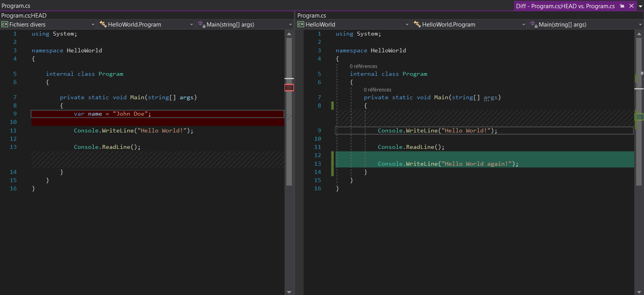Image resolution: width=644 pixels, height=295 pixels.
Task: Click the Program.cs pane scrollbar up arrow
Action: pyautogui.click(x=639, y=34)
